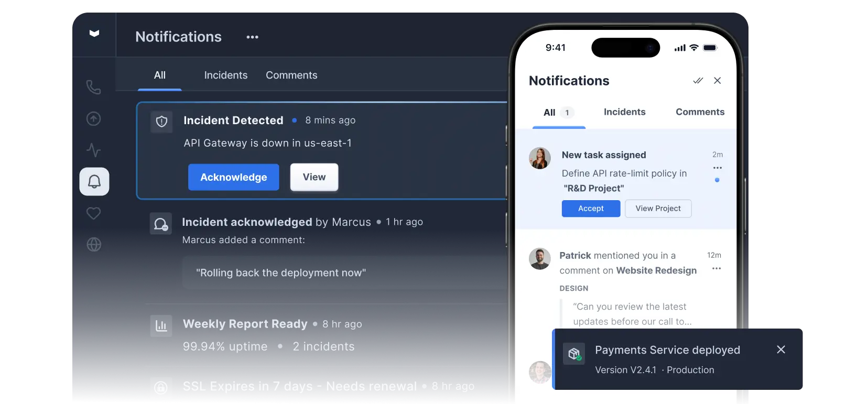Mark all read with phone double-check icon
Viewport: 868px width, 404px height.
[698, 81]
